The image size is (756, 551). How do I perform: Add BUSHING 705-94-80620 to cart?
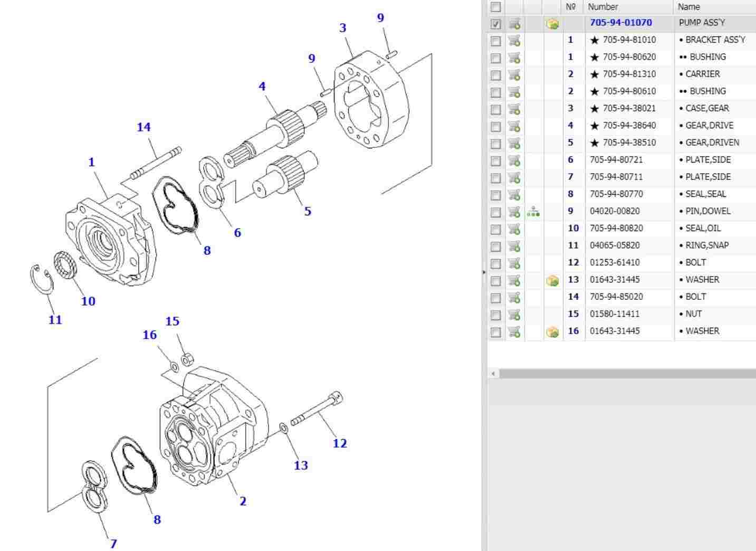click(514, 58)
